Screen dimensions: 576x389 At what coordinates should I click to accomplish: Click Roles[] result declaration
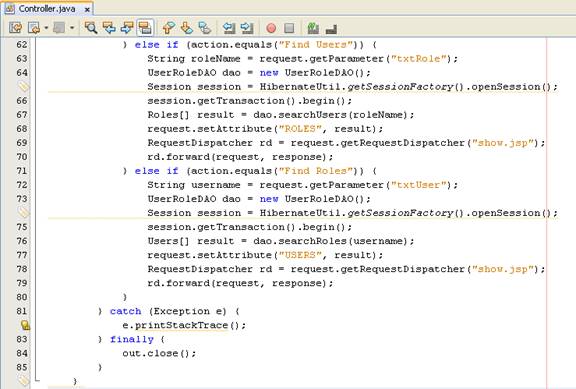point(190,115)
